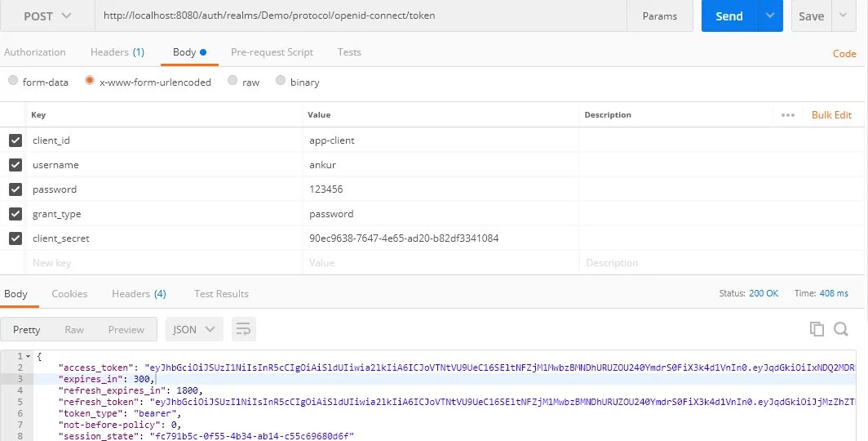Select the grant_type value password
Viewport: 868px width, 441px height.
click(441, 214)
